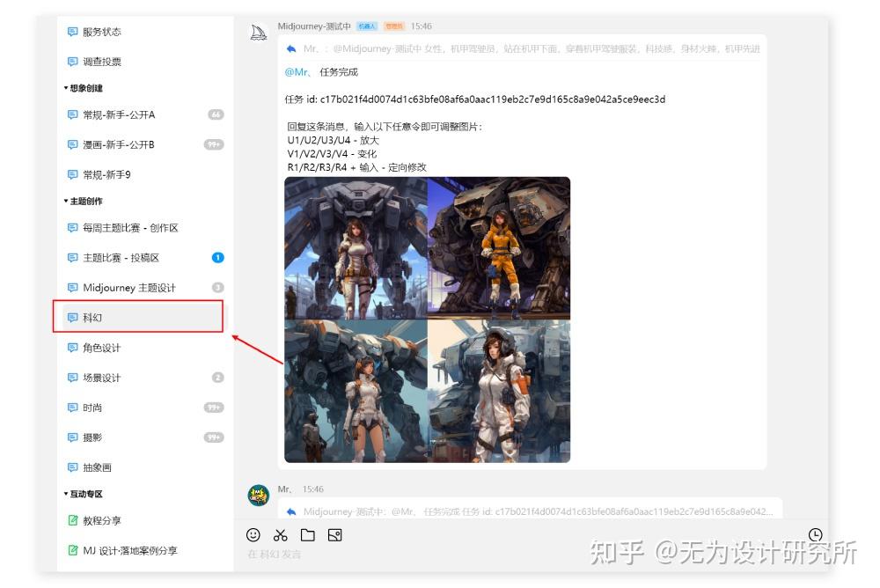Open the 角色设计 channel
The image size is (880, 588).
[x=145, y=348]
